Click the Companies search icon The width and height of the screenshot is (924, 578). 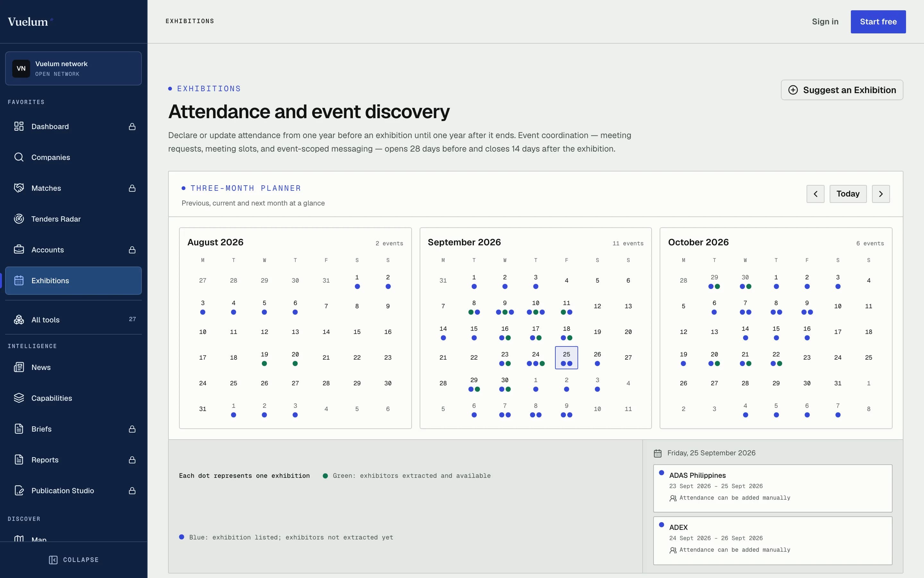[x=19, y=157]
